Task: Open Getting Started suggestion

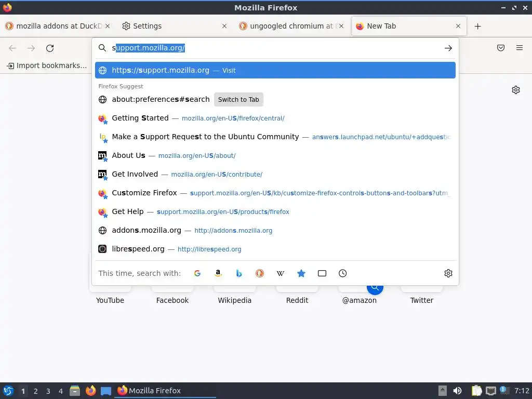Action: [275, 118]
